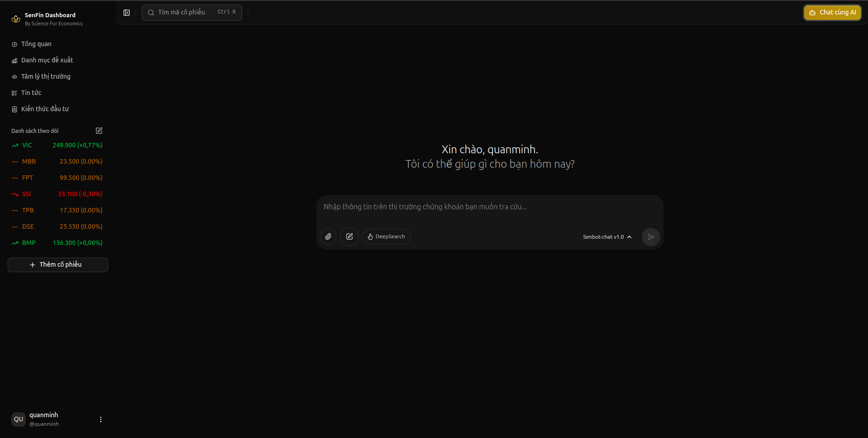Click Thêm cổ phiếu button

pos(58,265)
